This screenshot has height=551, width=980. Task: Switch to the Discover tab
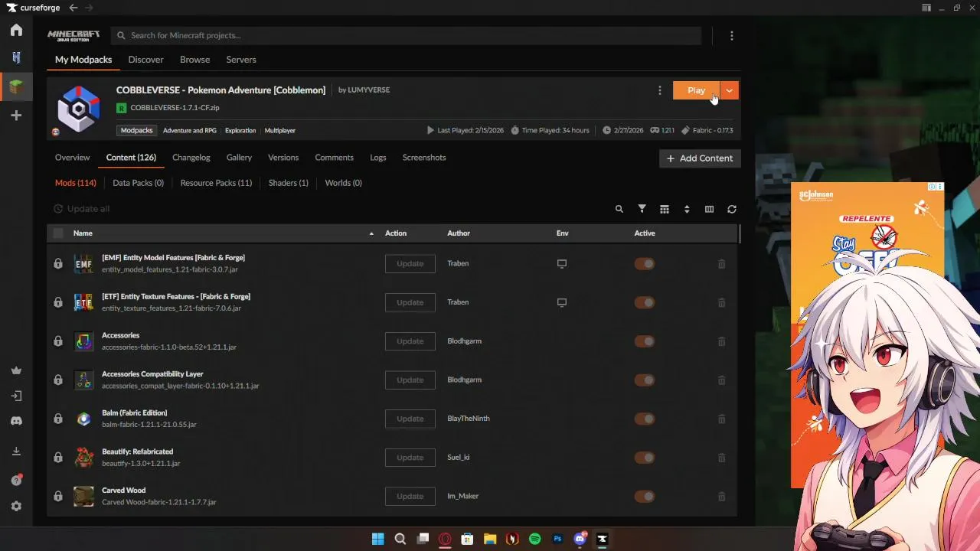[145, 60]
